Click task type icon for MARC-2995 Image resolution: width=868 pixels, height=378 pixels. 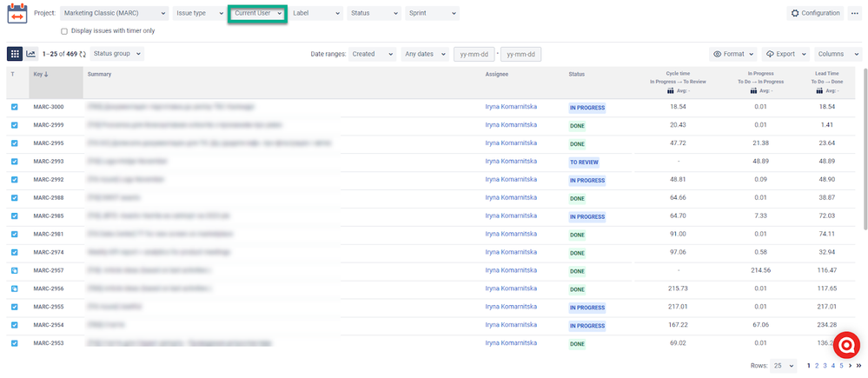[x=15, y=143]
